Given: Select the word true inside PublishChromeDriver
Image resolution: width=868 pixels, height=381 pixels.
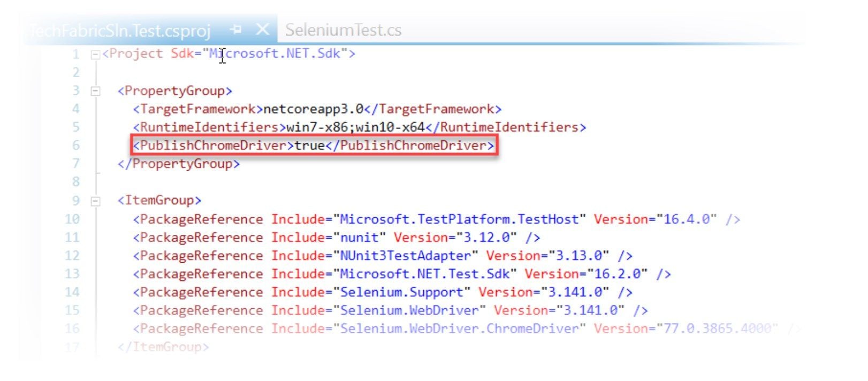Looking at the screenshot, I should point(309,146).
